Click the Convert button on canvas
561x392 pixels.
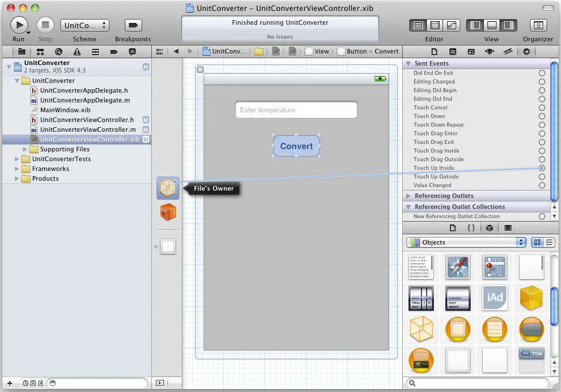pos(296,146)
